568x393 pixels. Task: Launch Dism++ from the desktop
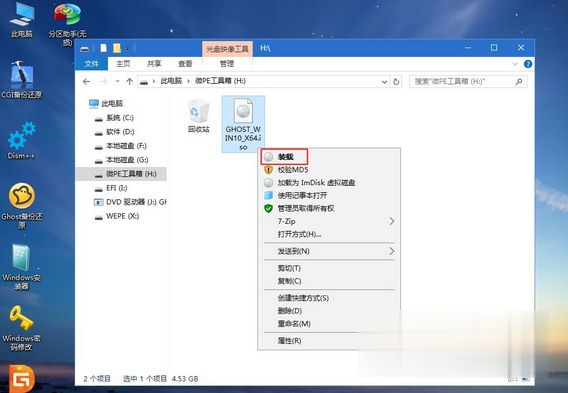[22, 141]
